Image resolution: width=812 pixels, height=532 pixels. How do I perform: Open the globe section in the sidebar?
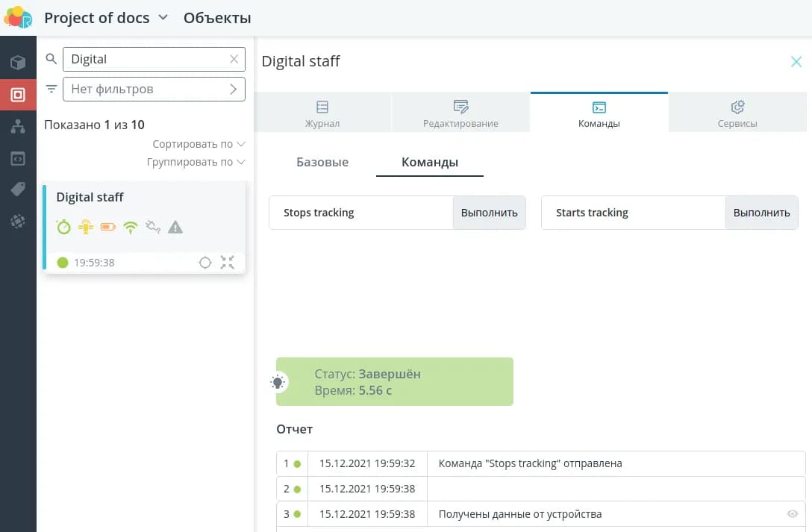(18, 222)
